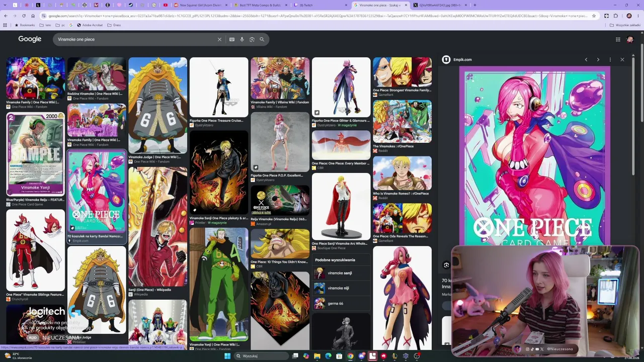The height and width of the screenshot is (362, 644).
Task: Open the League of Legends taskbar icon
Action: (x=394, y=356)
